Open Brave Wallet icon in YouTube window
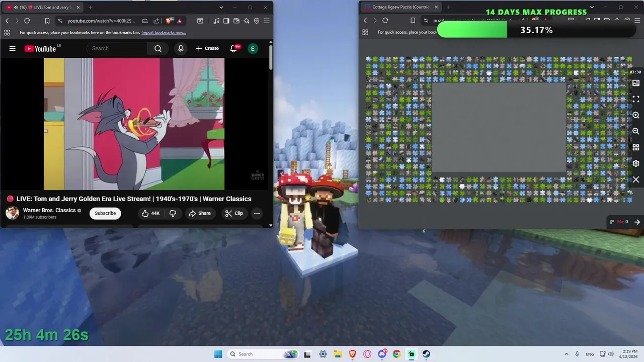This screenshot has height=362, width=644. click(236, 21)
